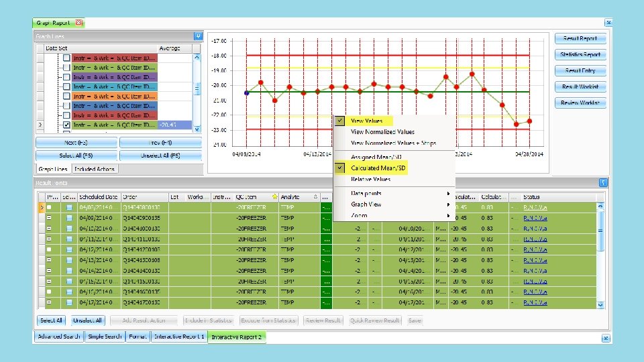Screen dimensions: 644x362
Task: Select the blue first data point on the graph
Action: (246, 93)
